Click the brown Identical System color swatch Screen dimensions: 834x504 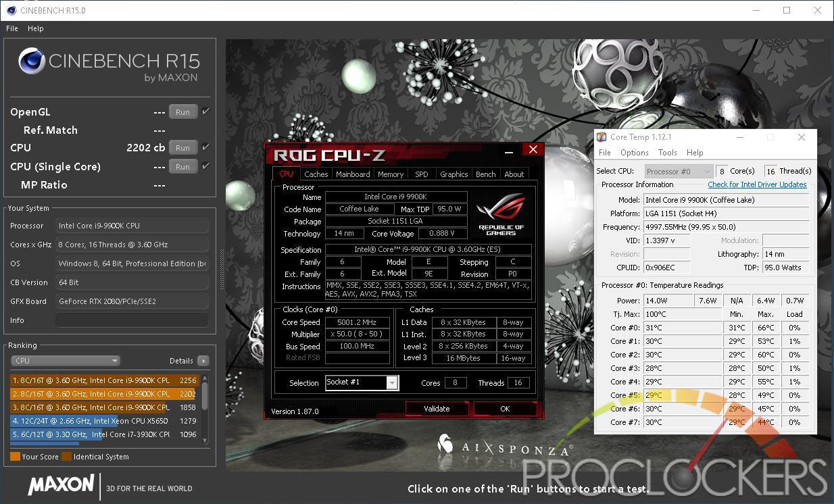pyautogui.click(x=67, y=457)
